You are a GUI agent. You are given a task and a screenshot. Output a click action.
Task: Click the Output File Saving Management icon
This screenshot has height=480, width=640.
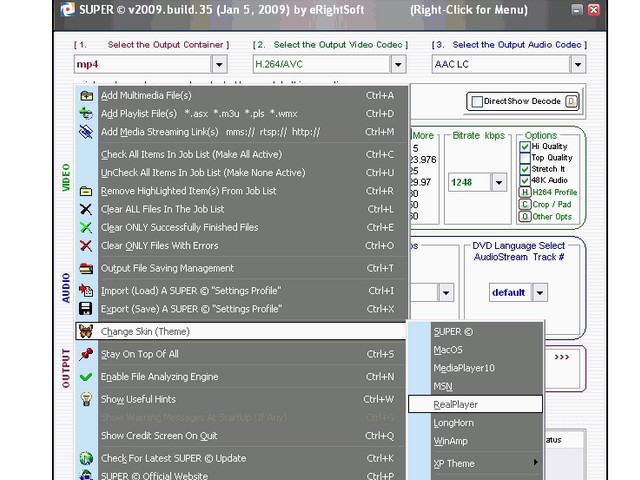[x=86, y=268]
